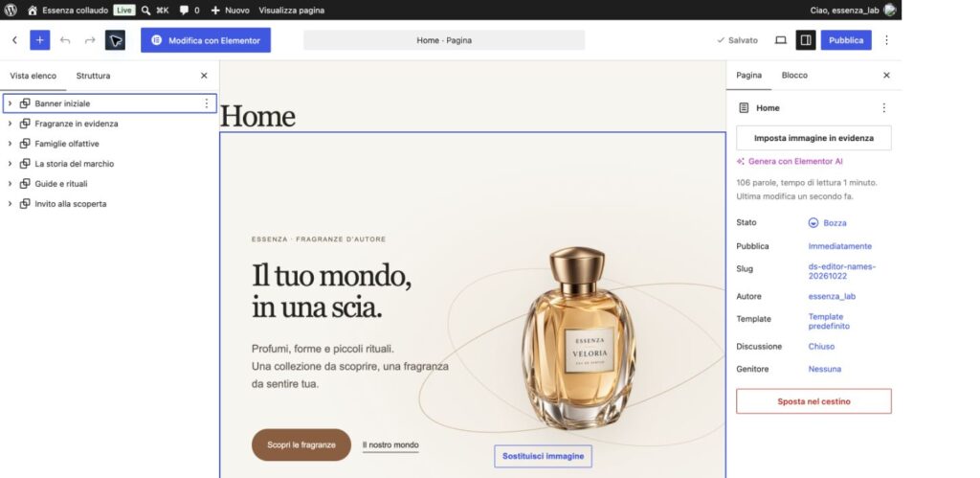The height and width of the screenshot is (478, 980).
Task: Click Il nostro mondo link
Action: (390, 444)
